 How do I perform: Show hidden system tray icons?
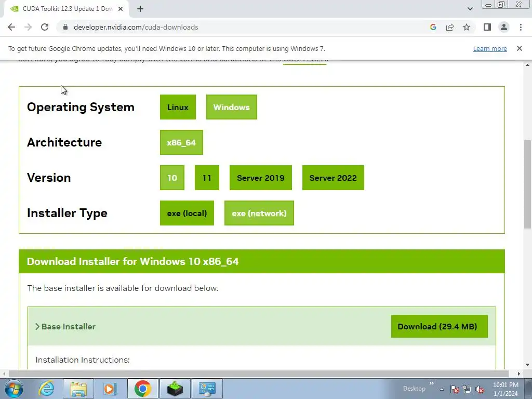442,389
